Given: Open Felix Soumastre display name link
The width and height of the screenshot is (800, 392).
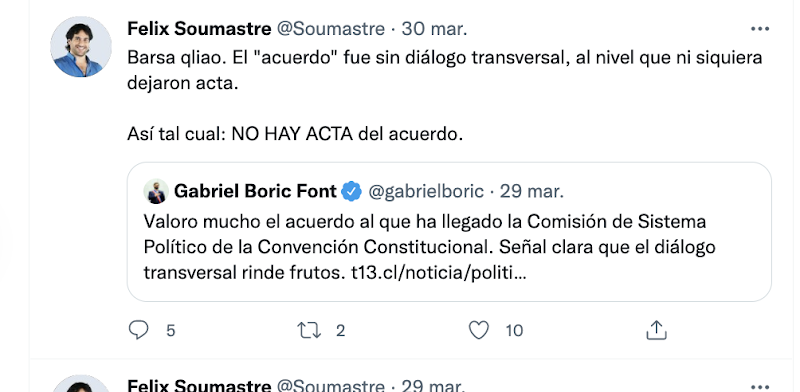Looking at the screenshot, I should [x=199, y=29].
